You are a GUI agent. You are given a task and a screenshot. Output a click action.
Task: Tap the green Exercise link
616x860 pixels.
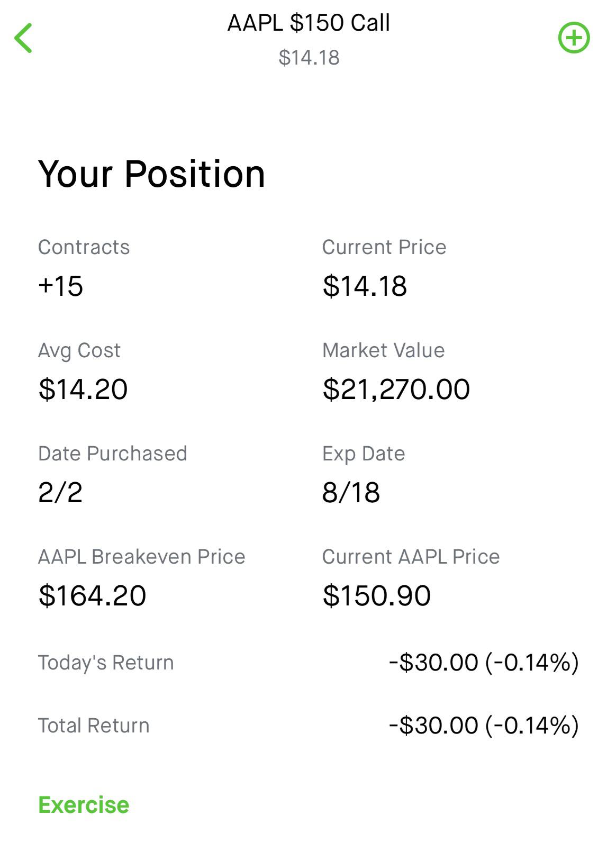[84, 805]
